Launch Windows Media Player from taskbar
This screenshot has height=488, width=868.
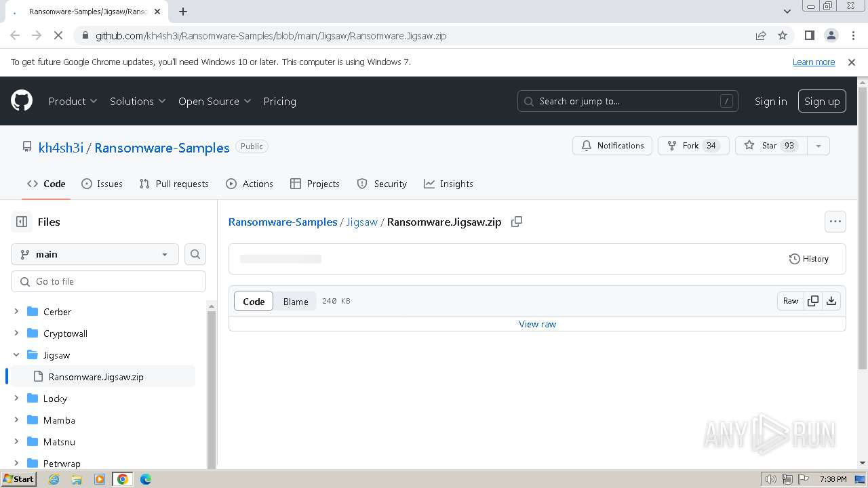pos(100,479)
